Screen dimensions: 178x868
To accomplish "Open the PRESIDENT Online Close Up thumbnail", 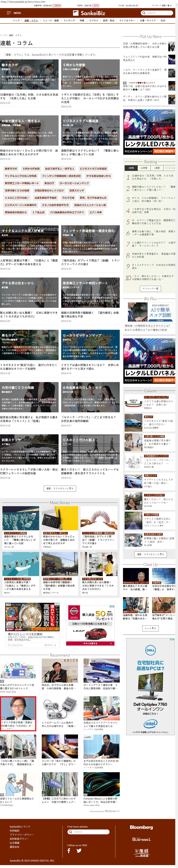I will pos(164,605).
